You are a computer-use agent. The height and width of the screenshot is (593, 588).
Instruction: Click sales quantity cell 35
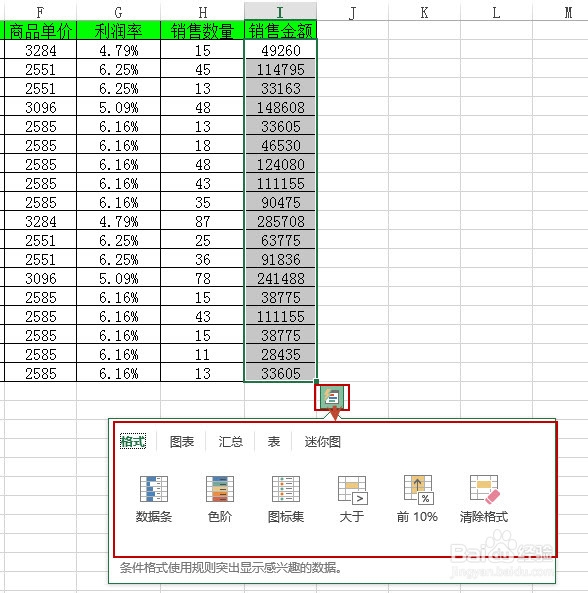point(202,202)
